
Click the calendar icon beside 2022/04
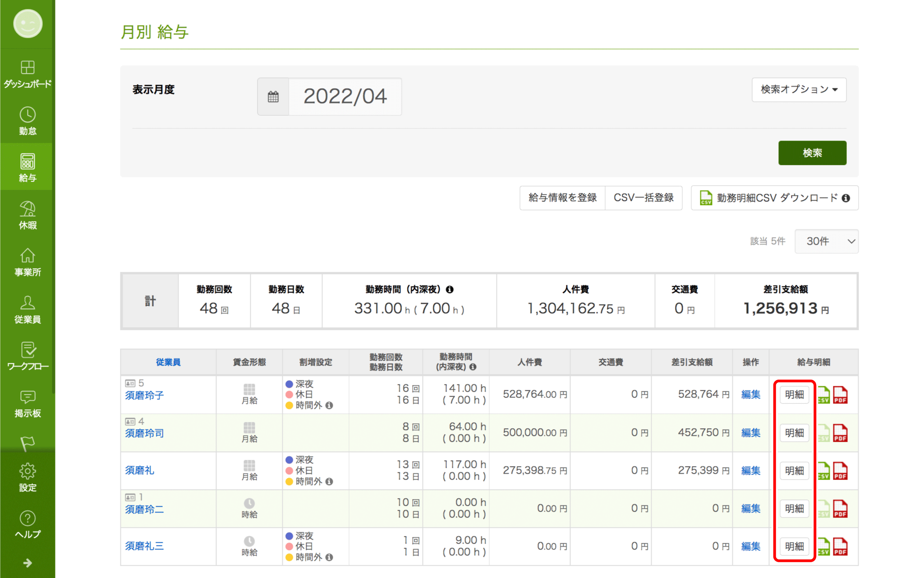point(273,96)
